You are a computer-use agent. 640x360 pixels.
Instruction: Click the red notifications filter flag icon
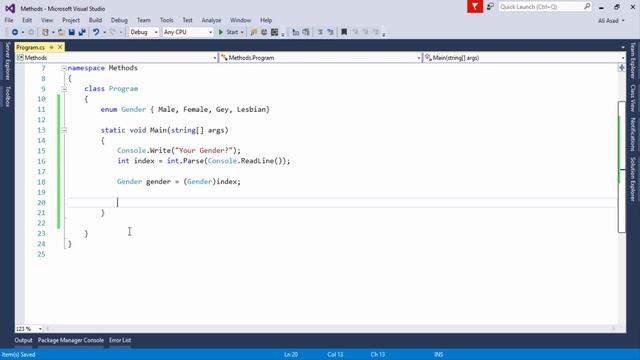coord(475,7)
